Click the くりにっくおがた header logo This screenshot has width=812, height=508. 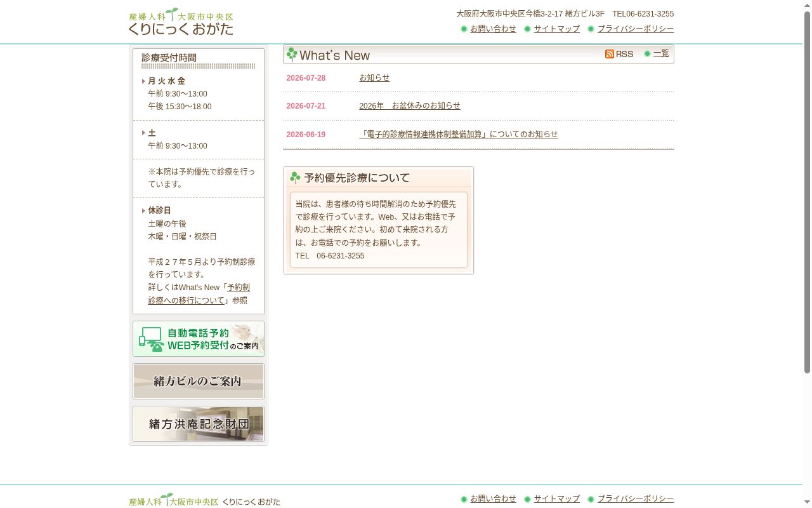click(x=181, y=22)
